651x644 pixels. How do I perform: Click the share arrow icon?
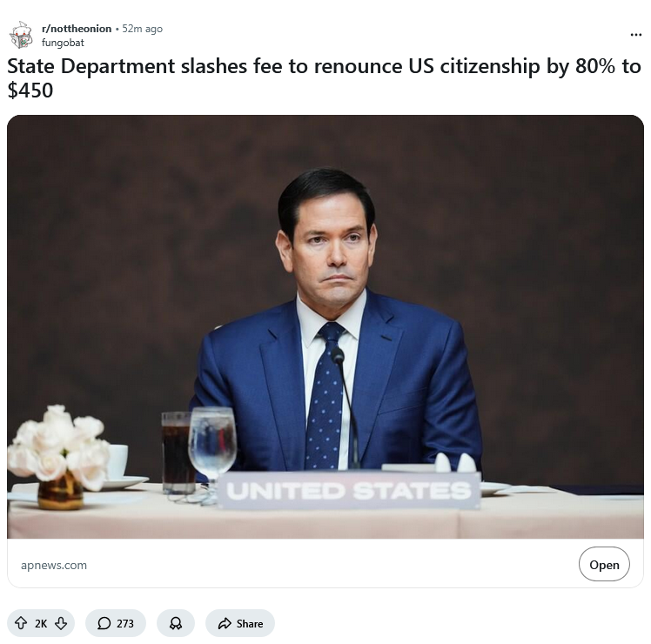point(225,623)
